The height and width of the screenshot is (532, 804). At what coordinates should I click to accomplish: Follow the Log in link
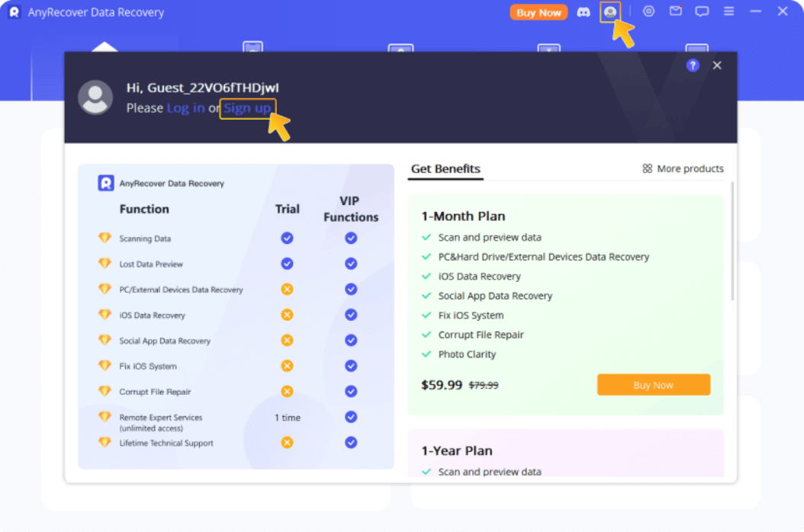click(185, 108)
